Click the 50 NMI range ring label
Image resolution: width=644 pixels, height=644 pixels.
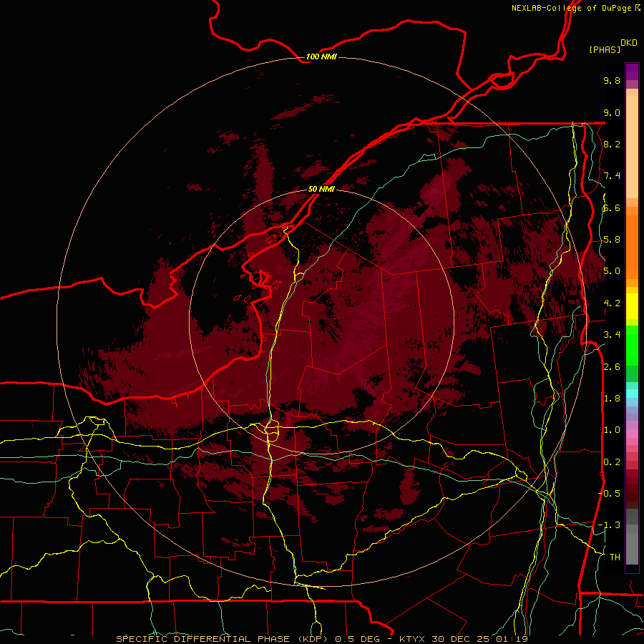click(321, 189)
